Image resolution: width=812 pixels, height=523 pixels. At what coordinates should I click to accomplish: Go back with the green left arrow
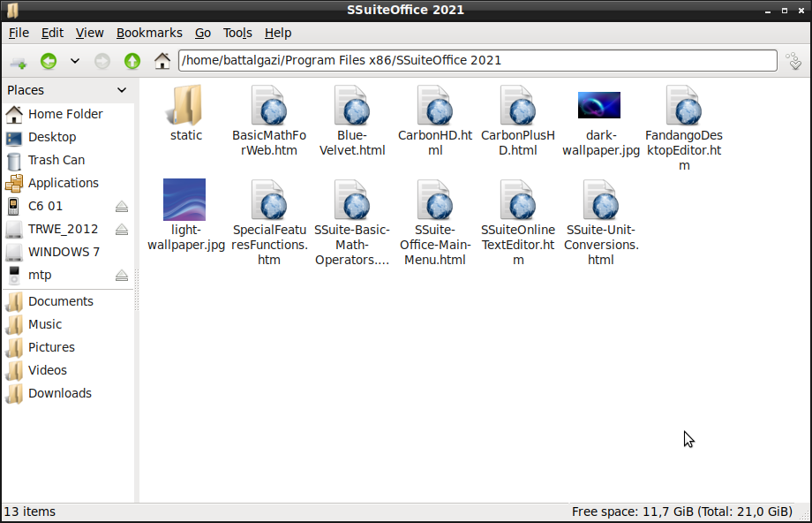(x=49, y=61)
